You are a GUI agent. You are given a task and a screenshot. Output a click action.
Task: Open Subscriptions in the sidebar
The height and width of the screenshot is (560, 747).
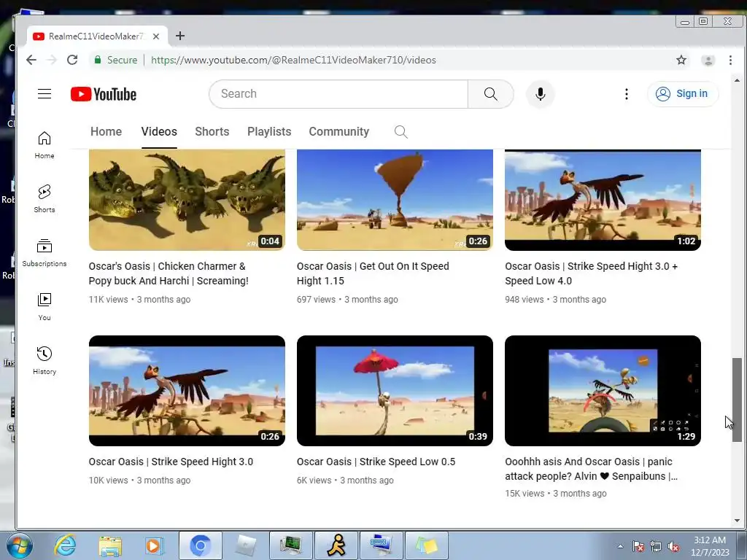[x=44, y=253]
